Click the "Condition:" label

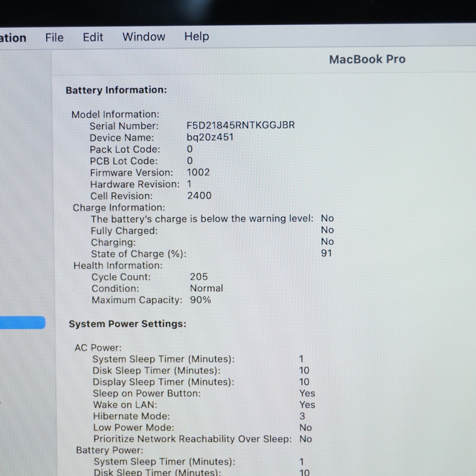click(x=115, y=288)
